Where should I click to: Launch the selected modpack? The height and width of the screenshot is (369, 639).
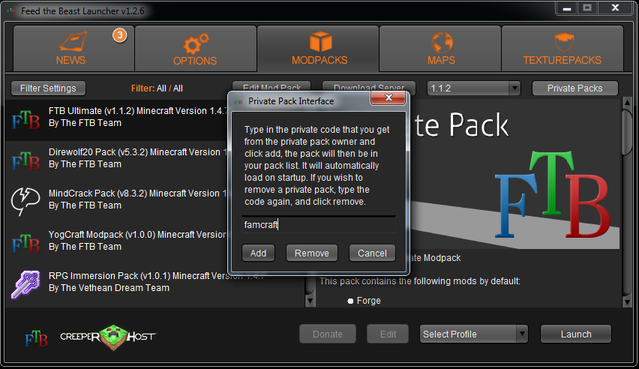coord(576,334)
